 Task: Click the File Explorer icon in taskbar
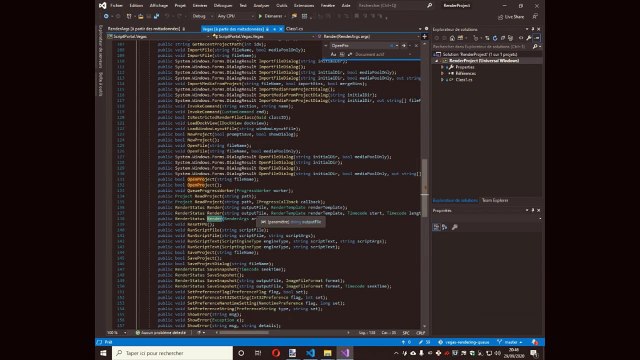327,353
